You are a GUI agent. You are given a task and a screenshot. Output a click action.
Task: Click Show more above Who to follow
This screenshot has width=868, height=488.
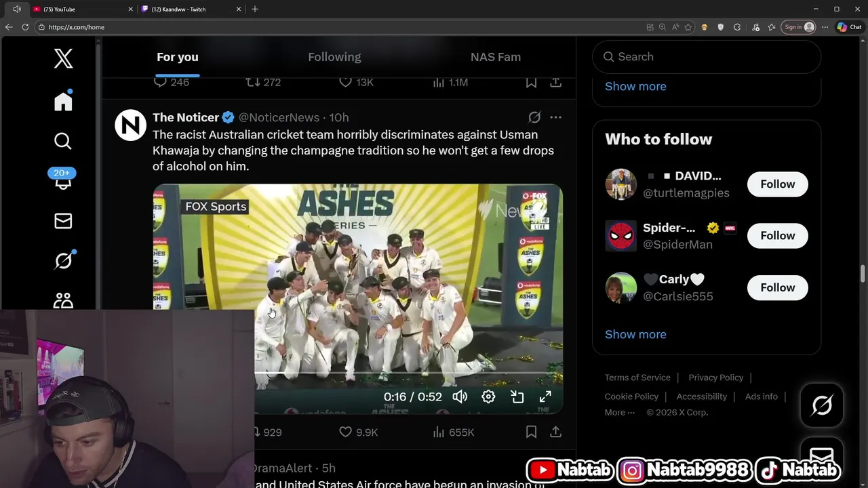[635, 86]
